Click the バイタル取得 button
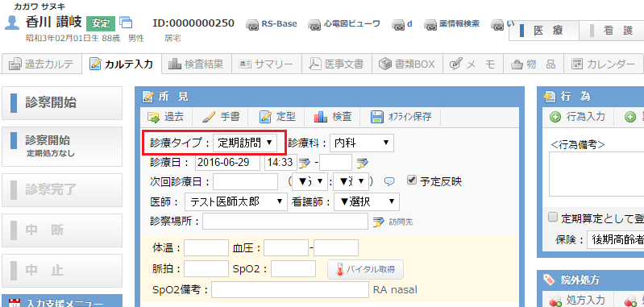 point(365,269)
